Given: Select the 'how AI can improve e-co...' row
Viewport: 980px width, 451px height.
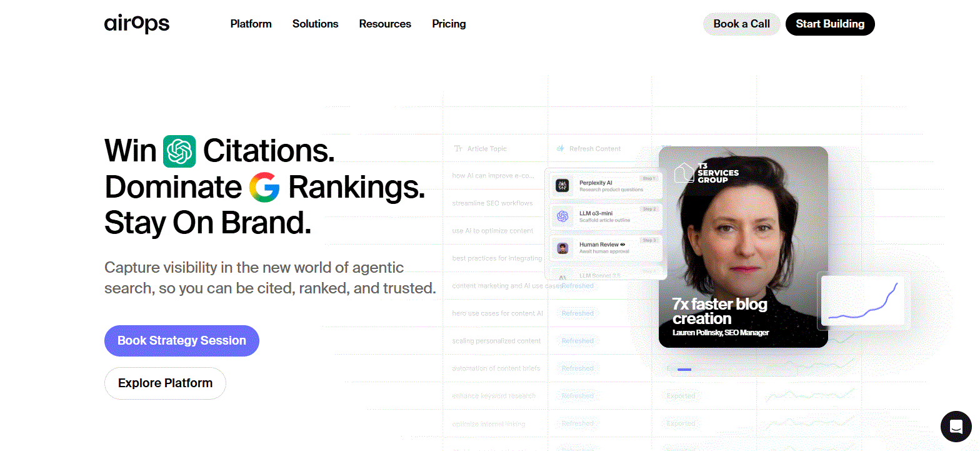Looking at the screenshot, I should (x=493, y=176).
